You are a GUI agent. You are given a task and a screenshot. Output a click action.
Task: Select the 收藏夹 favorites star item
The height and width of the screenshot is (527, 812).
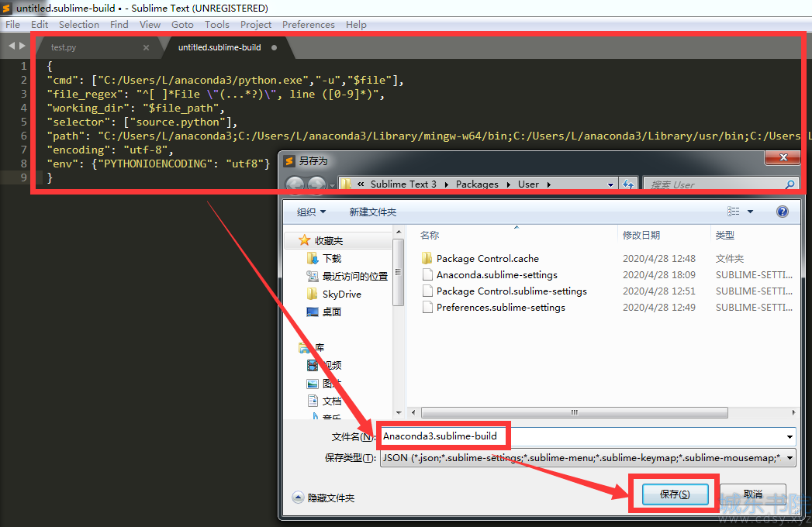pos(321,241)
